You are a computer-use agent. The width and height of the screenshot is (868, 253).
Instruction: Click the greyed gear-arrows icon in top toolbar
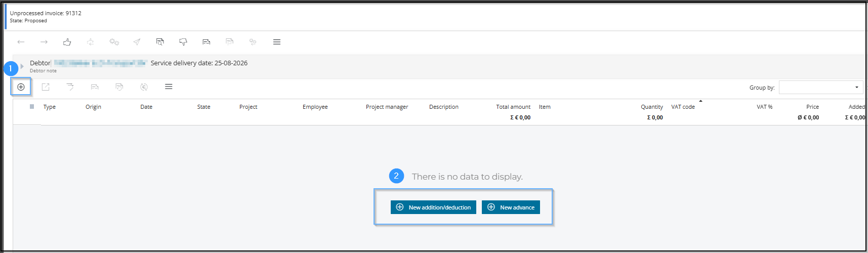[253, 42]
